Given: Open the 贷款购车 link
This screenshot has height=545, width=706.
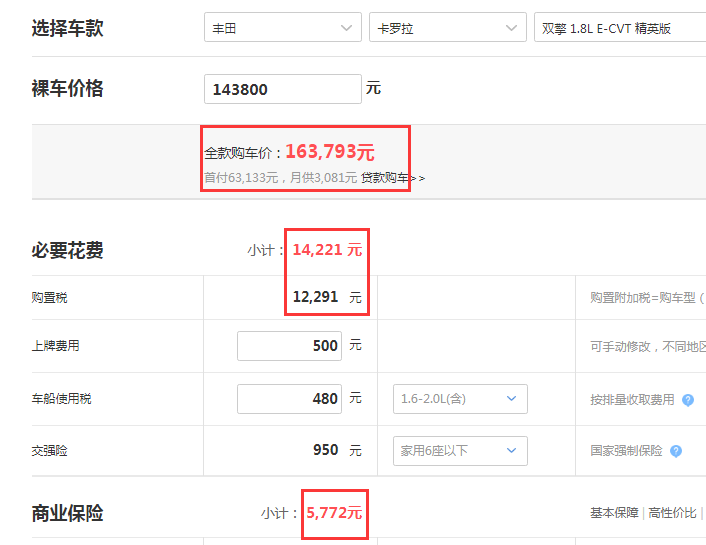Looking at the screenshot, I should tap(393, 178).
